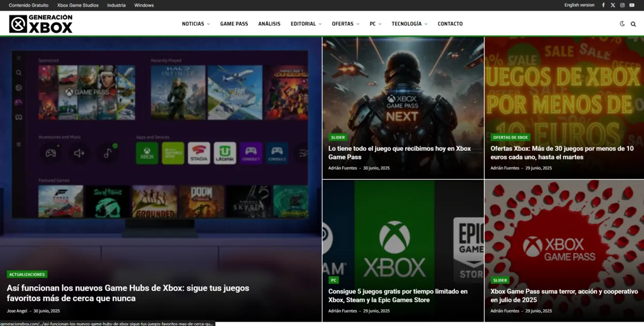Screen dimensions: 644x326
Task: Click Adrián Fuentes under 'Consigue 5 juegos'
Action: [x=343, y=311]
